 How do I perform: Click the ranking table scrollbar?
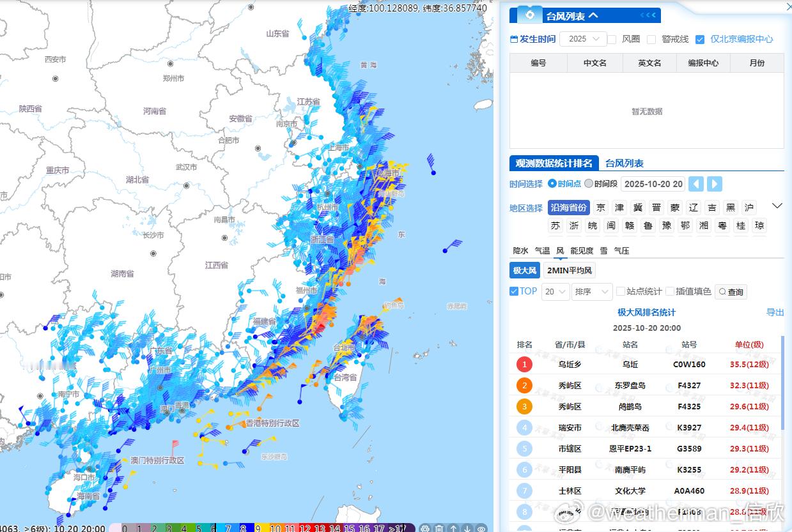click(x=782, y=383)
